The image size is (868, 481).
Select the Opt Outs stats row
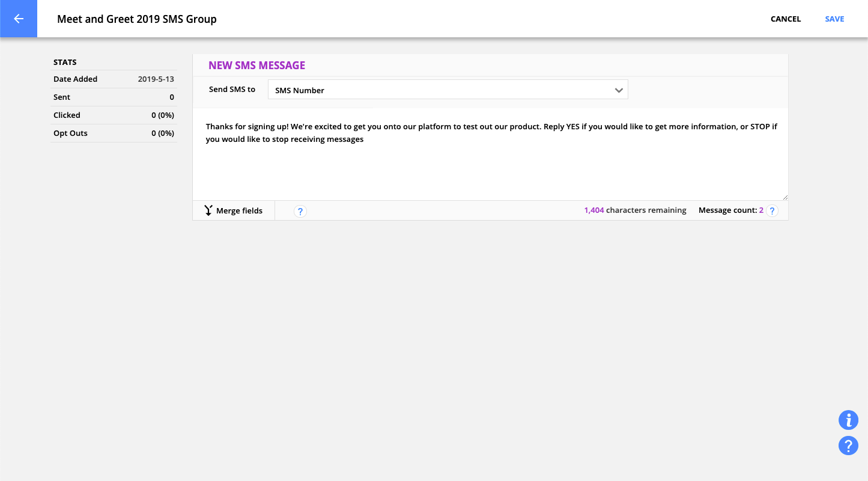click(114, 133)
